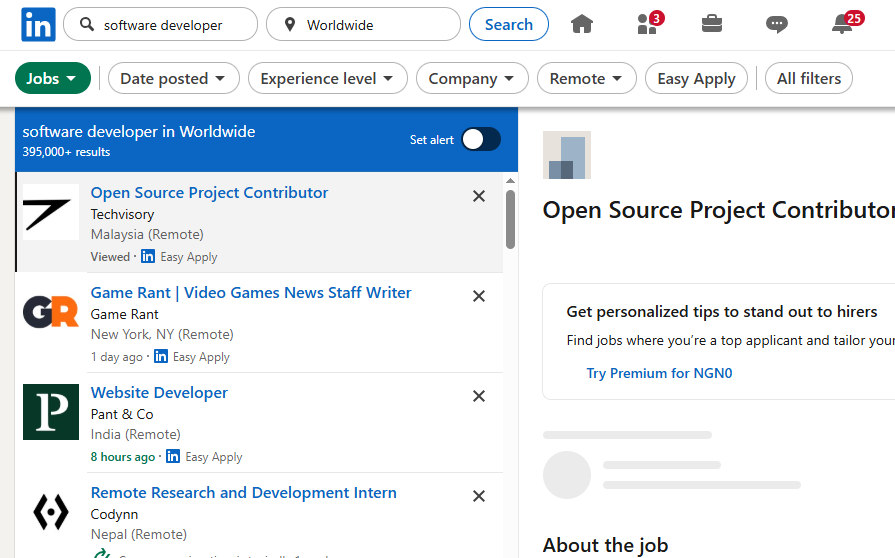Click the LinkedIn Easy Apply icon on the Pant & Co listing
Viewport: 895px width, 558px height.
(173, 456)
